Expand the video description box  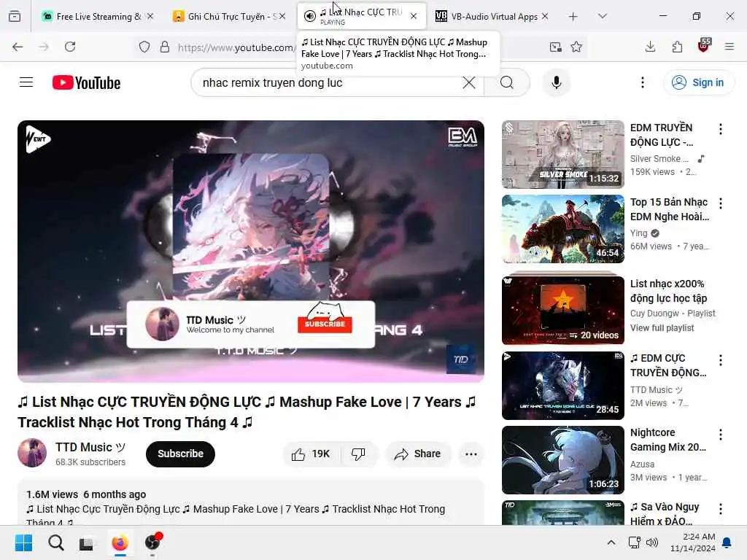251,502
